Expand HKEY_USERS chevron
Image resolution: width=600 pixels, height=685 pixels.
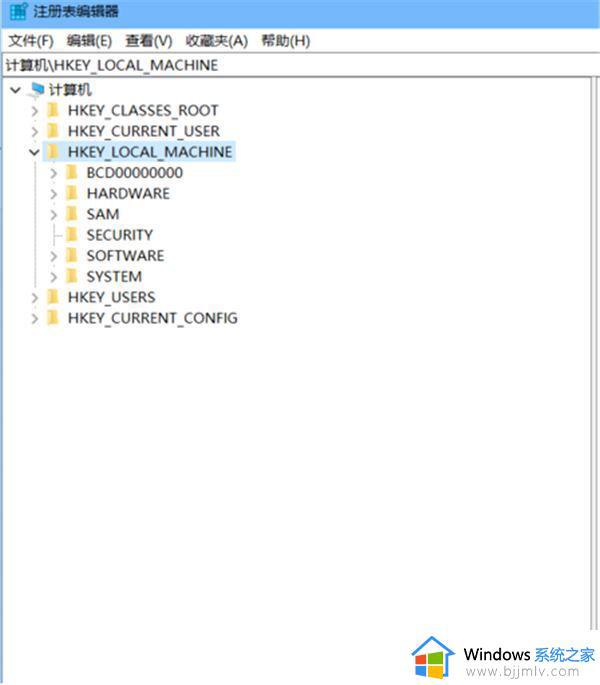coord(35,298)
